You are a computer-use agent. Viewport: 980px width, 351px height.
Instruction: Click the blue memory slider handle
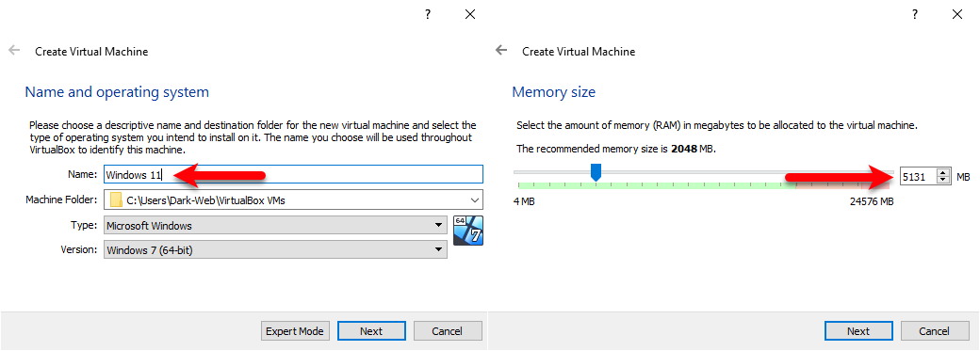click(596, 172)
